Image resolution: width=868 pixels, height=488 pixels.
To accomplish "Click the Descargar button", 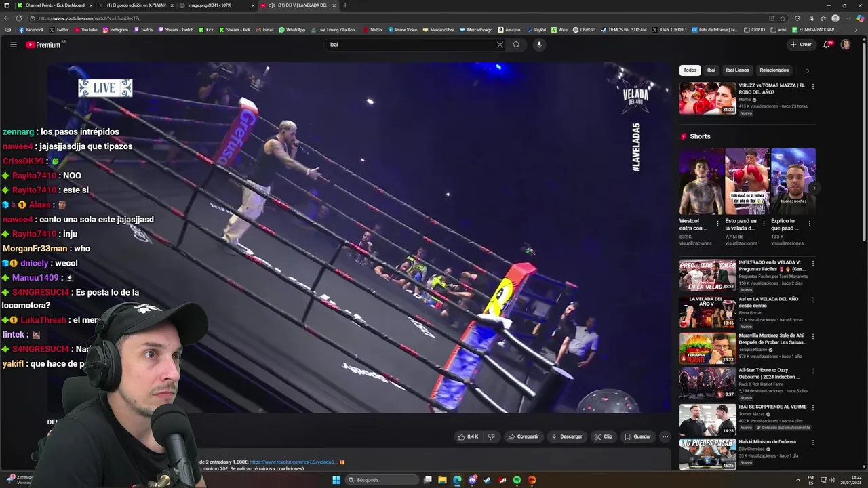I will [566, 436].
